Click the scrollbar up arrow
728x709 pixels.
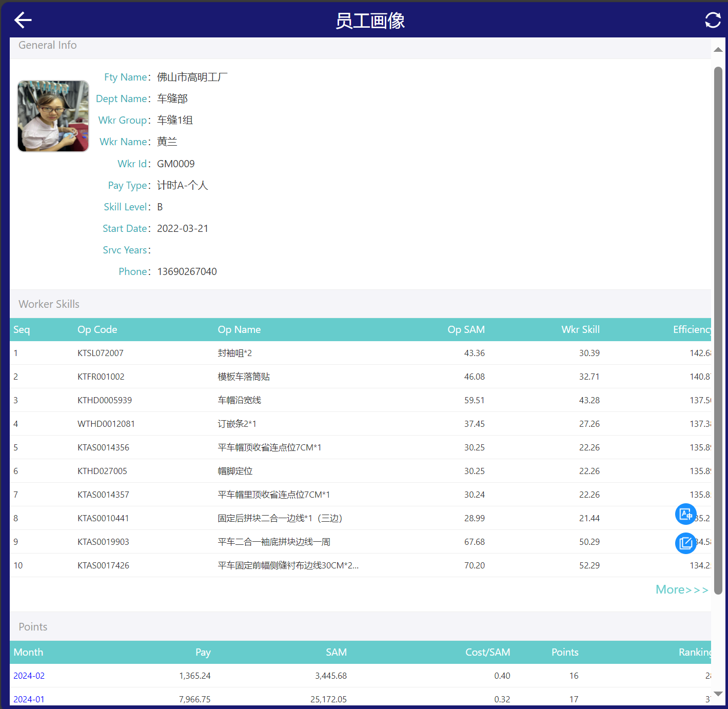pos(718,50)
